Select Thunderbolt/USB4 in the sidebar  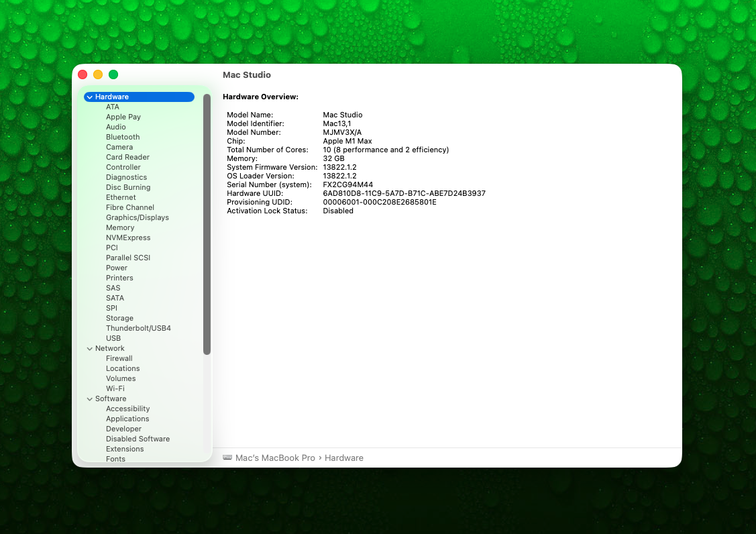point(138,328)
